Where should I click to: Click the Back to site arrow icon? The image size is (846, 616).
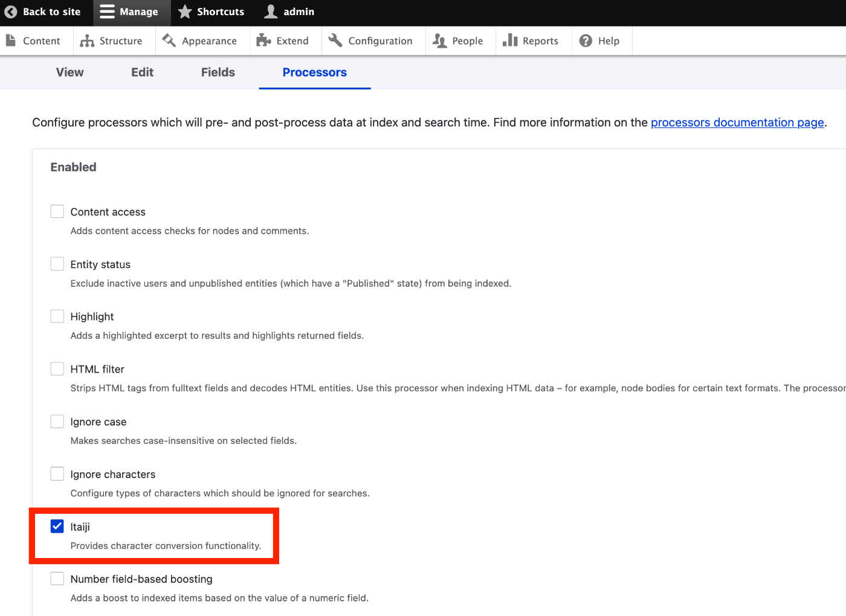tap(11, 11)
